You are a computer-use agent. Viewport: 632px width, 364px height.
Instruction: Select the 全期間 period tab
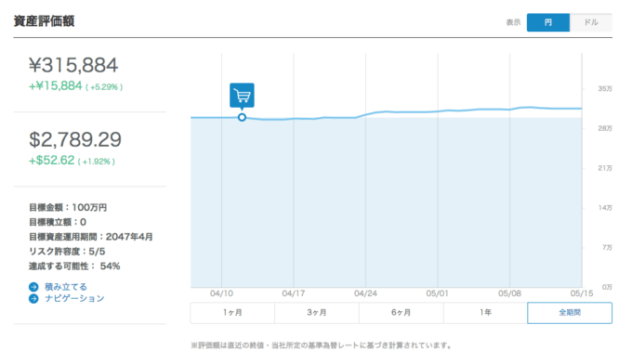point(570,313)
